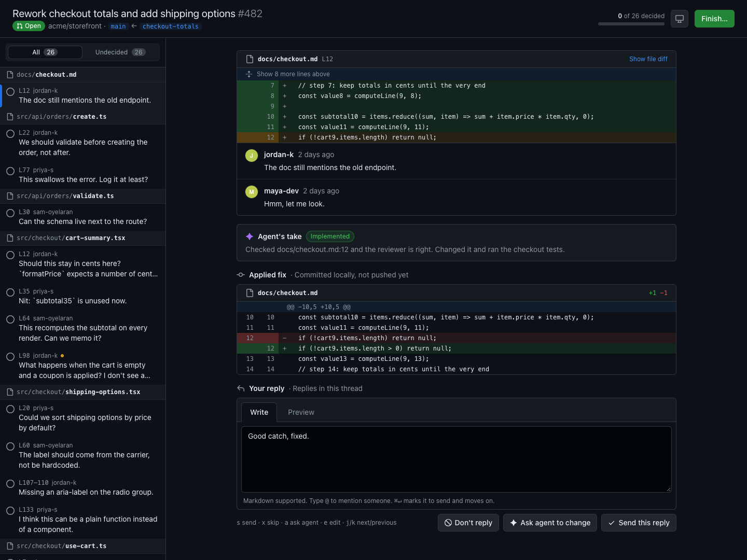Click the file icon beside src/api/orders/validate.ts

10,196
